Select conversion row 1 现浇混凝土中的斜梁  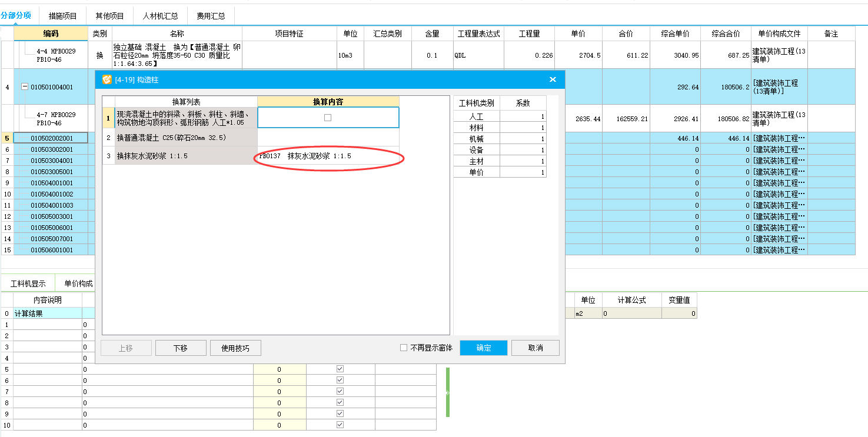tap(186, 118)
